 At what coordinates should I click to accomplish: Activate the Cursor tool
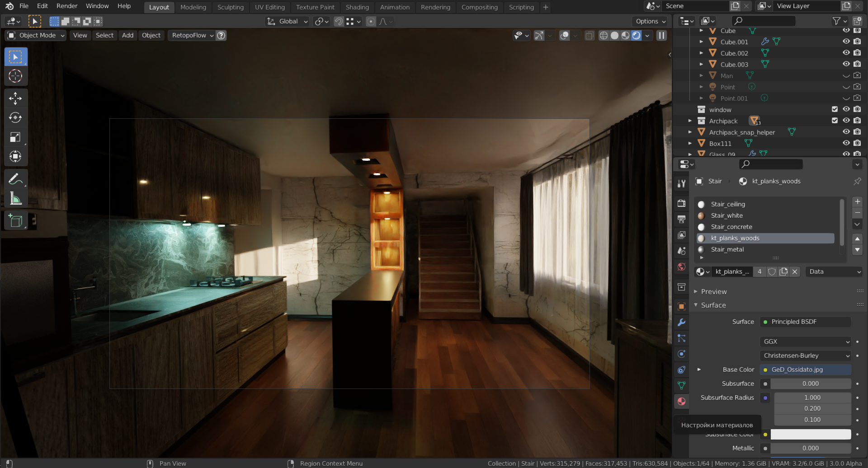pos(16,76)
